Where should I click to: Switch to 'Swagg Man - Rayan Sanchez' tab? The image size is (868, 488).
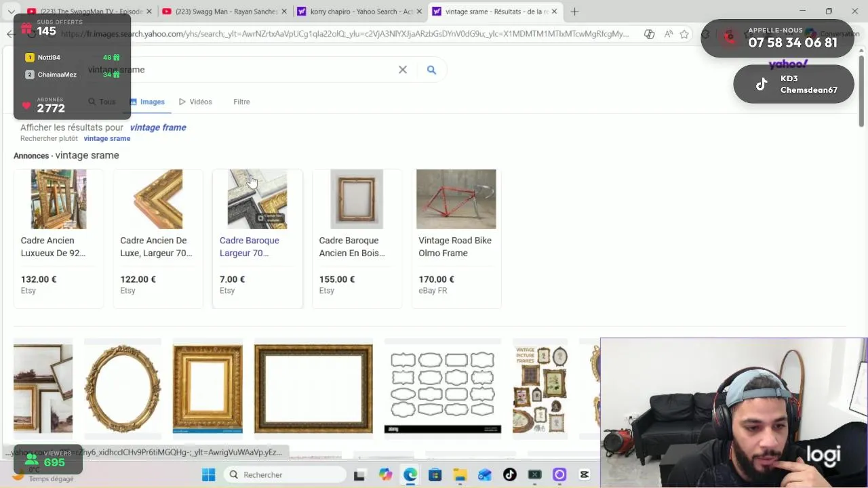(224, 12)
